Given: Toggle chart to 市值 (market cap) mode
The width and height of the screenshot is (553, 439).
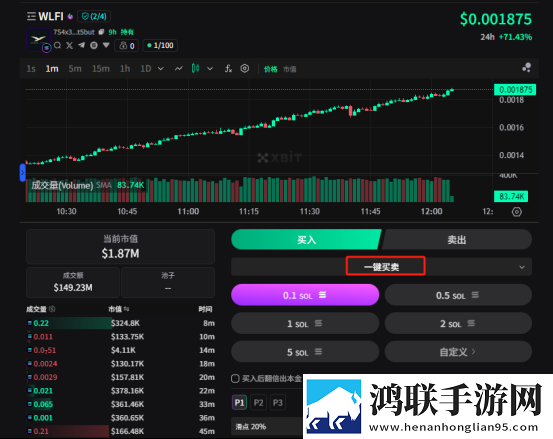Looking at the screenshot, I should click(290, 69).
